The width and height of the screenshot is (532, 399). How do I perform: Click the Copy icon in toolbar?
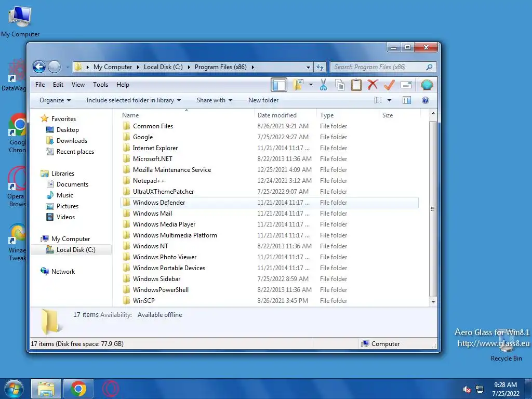coord(340,85)
